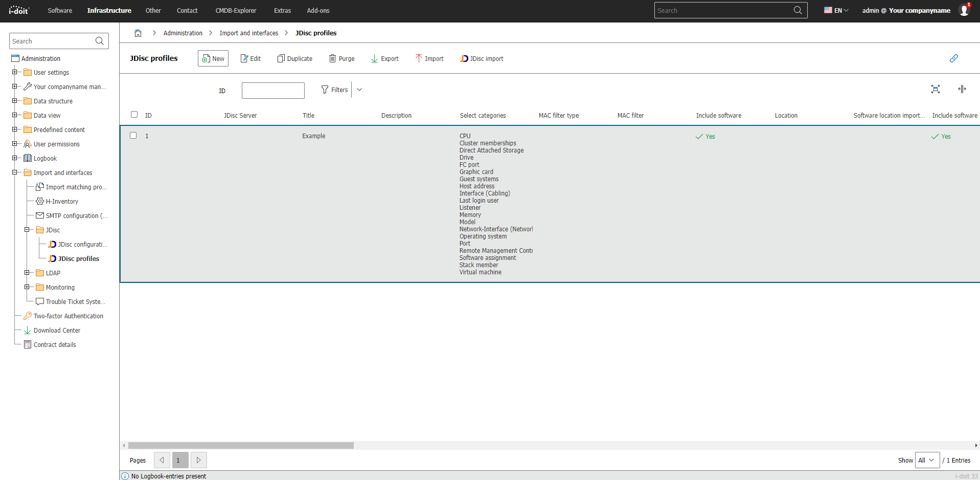
Task: Open the Other menu
Action: (153, 10)
